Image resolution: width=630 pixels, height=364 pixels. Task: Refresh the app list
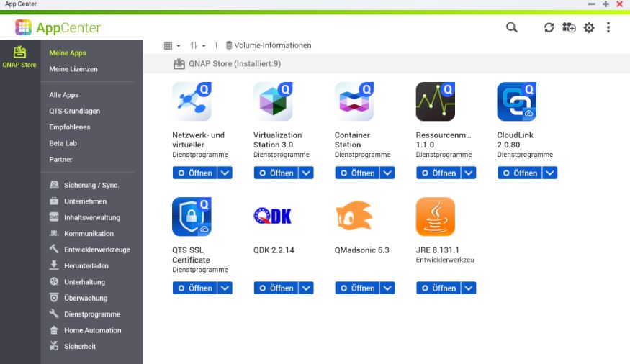(549, 27)
